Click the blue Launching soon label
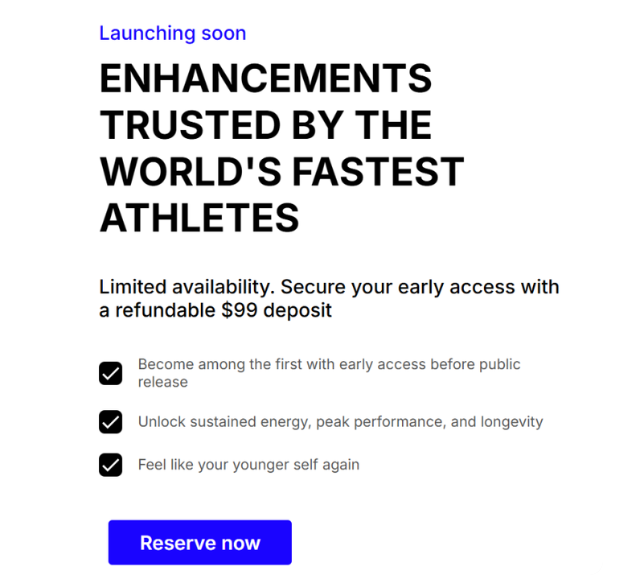 click(x=173, y=33)
